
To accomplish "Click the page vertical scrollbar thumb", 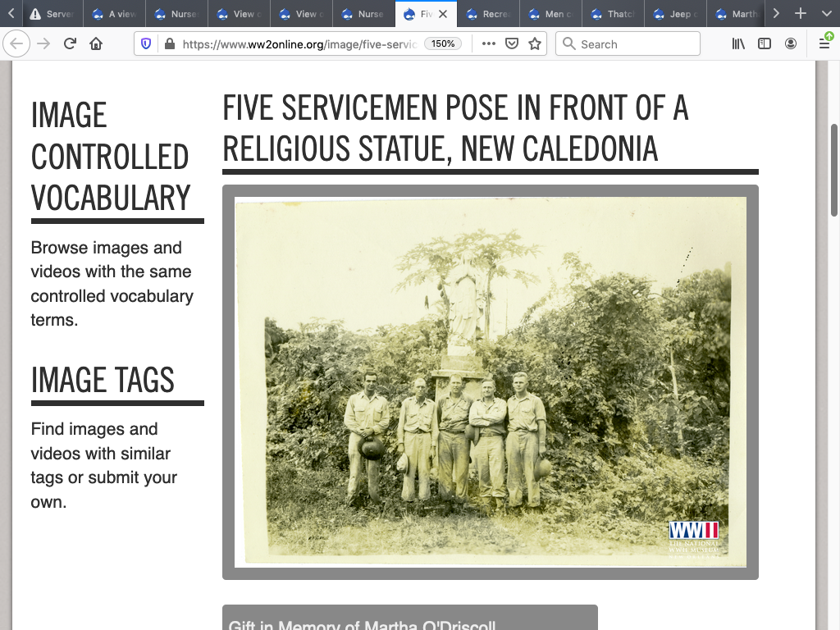I will pos(834,168).
